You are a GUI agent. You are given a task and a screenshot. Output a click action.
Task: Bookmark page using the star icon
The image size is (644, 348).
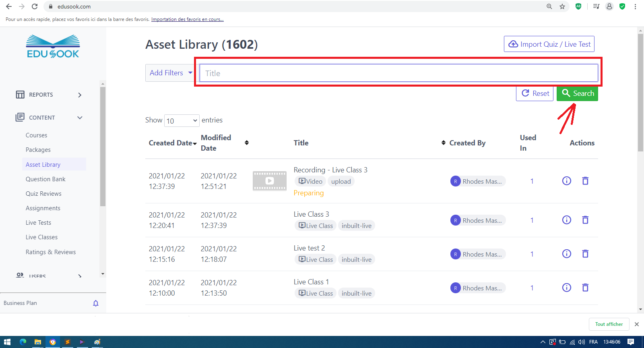point(562,6)
